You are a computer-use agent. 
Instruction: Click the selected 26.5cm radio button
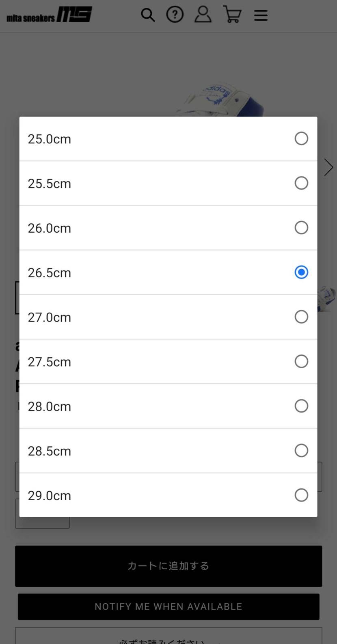coord(301,272)
